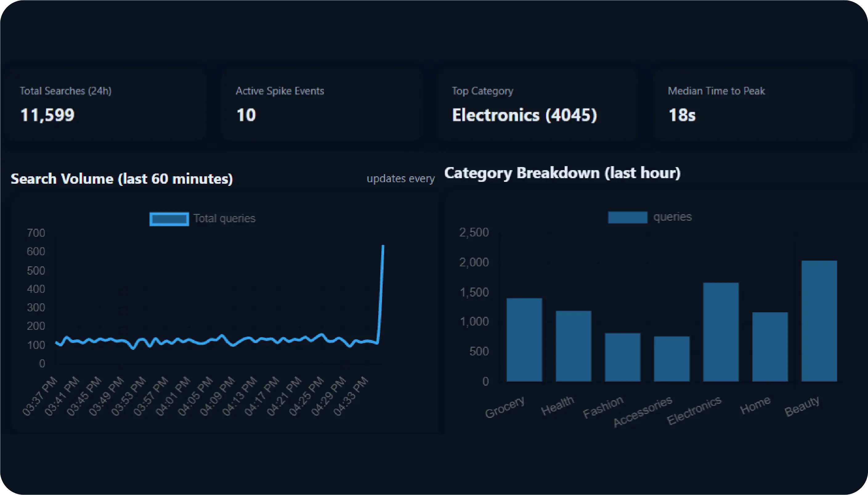
Task: Click the Category Breakdown heading
Action: (562, 173)
